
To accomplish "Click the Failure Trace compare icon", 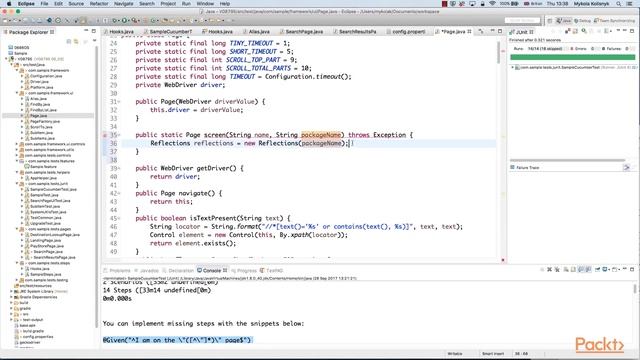I will (627, 167).
